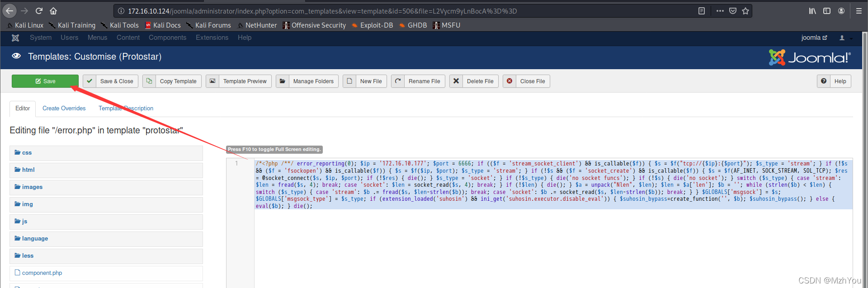868x288 pixels.
Task: Expand the js folder
Action: pyautogui.click(x=106, y=222)
